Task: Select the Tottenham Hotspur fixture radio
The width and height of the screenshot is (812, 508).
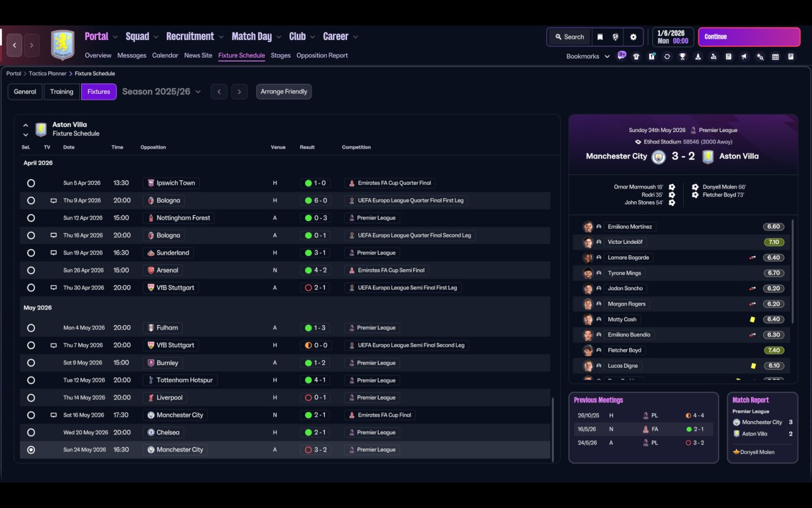Action: click(31, 380)
